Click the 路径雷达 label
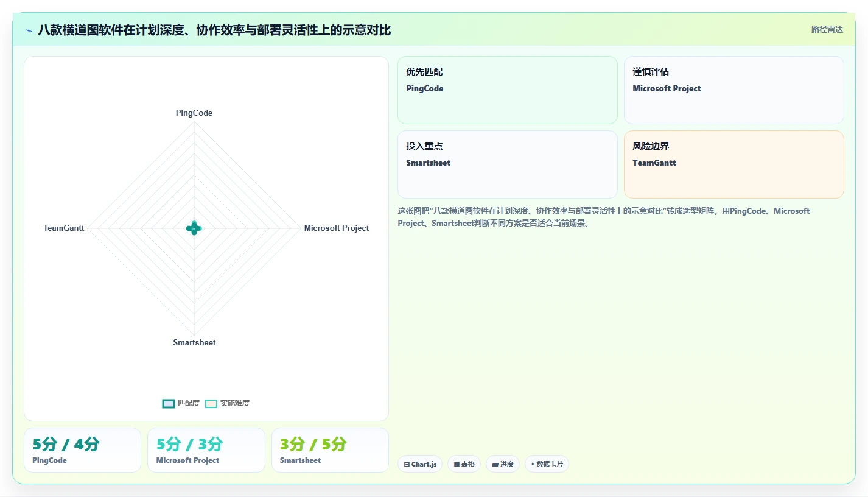The width and height of the screenshot is (868, 497). 827,29
